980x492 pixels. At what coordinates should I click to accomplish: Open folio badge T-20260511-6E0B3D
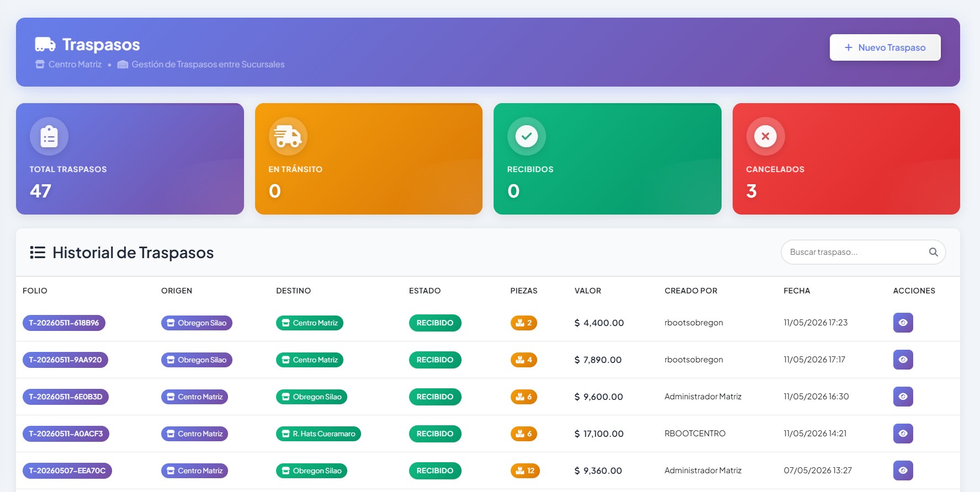[x=66, y=397]
